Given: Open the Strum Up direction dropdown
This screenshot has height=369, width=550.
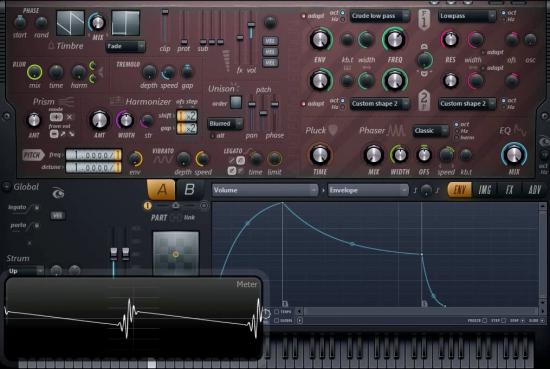Looking at the screenshot, I should [x=25, y=271].
